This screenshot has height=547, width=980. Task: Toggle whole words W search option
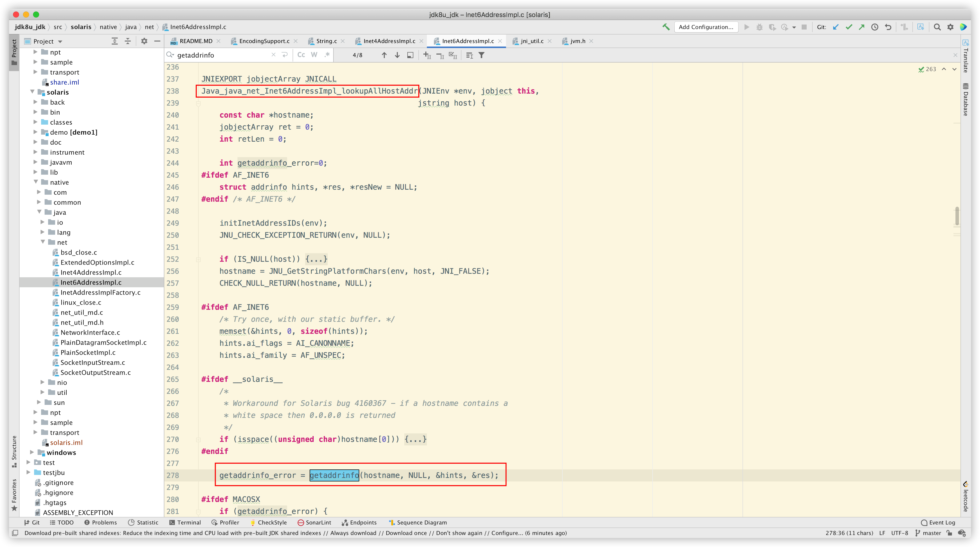pyautogui.click(x=314, y=55)
